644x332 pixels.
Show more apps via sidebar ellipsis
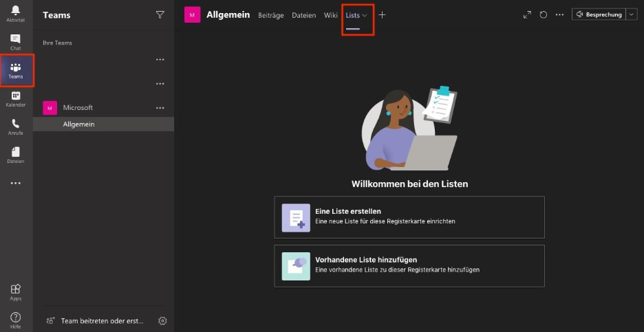[16, 184]
